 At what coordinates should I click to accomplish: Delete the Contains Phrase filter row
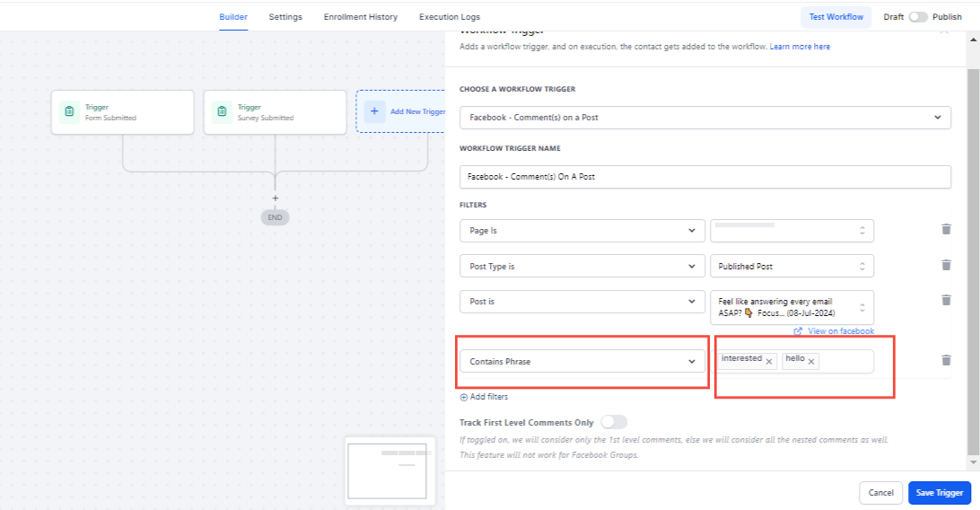click(x=946, y=360)
